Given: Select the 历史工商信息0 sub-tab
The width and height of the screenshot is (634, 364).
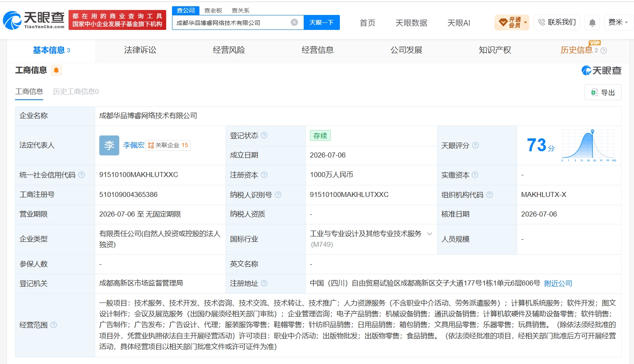Looking at the screenshot, I should click(x=76, y=91).
